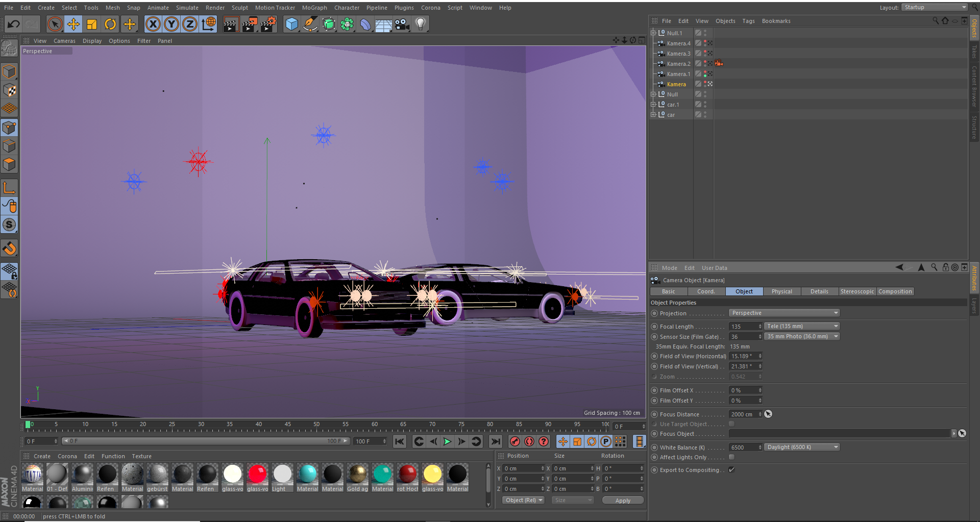
Task: Add a floor/environment object
Action: (x=383, y=24)
